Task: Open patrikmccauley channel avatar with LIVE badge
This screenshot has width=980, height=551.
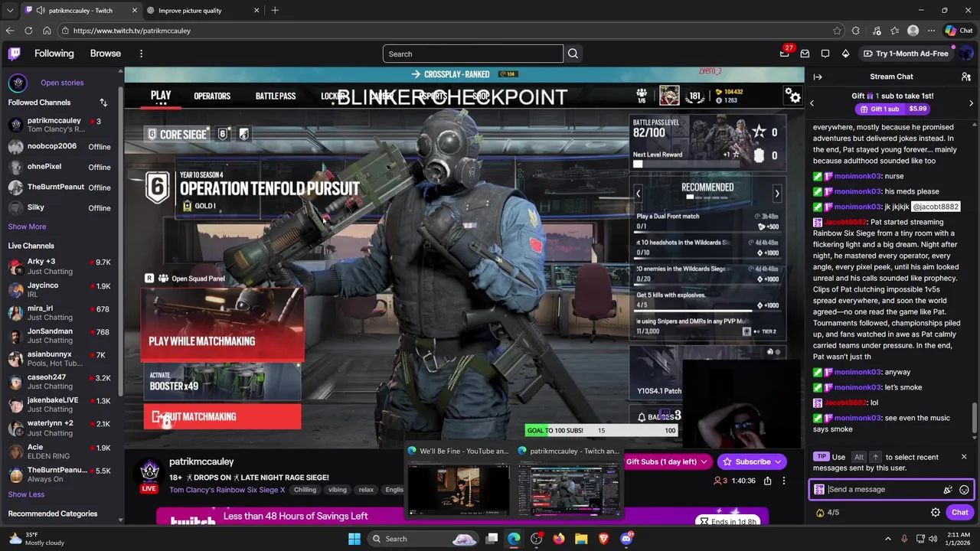Action: [149, 474]
